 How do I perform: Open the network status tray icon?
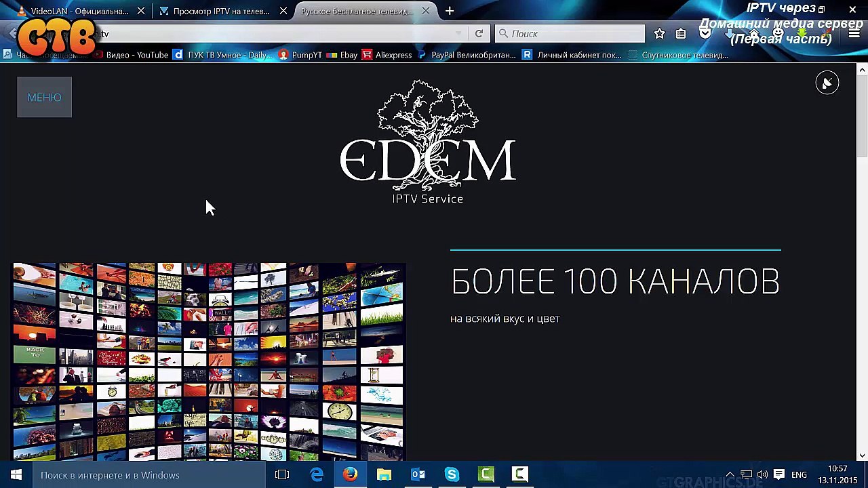click(x=746, y=474)
